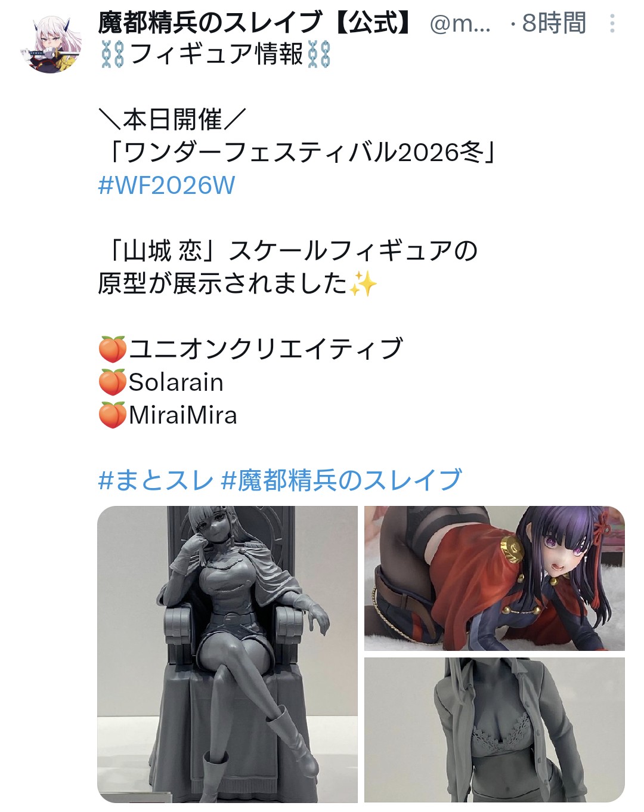View the painted red-cape figure photo

pyautogui.click(x=494, y=578)
